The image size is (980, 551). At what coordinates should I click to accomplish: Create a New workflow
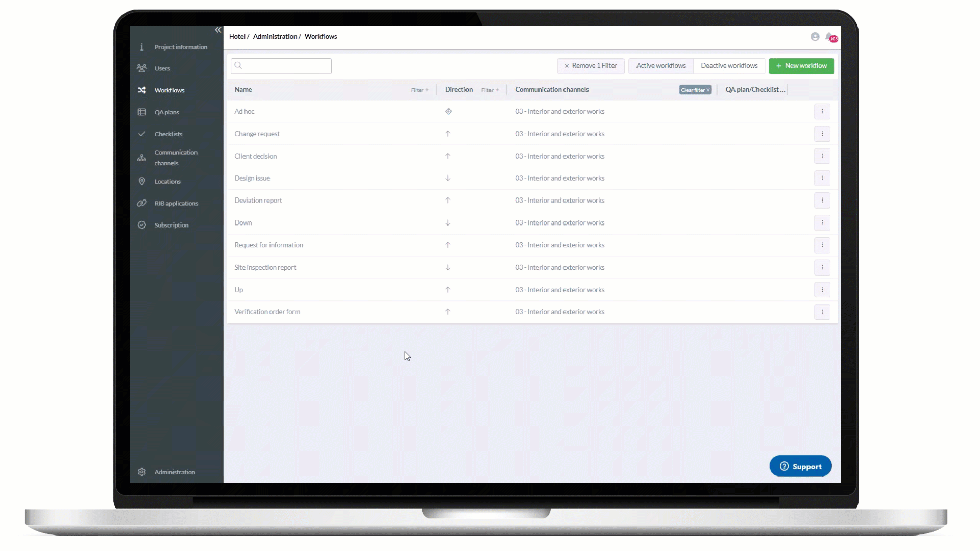[801, 66]
